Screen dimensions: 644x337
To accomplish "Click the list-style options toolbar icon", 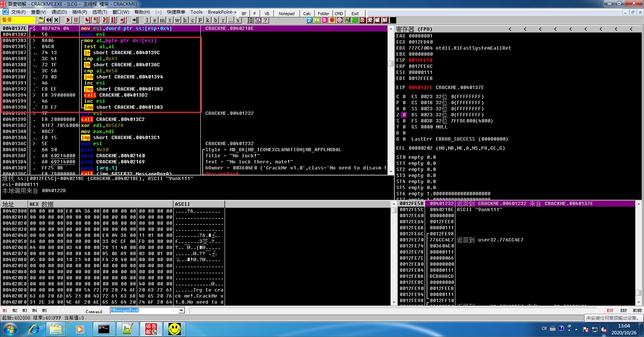I will coord(250,20).
